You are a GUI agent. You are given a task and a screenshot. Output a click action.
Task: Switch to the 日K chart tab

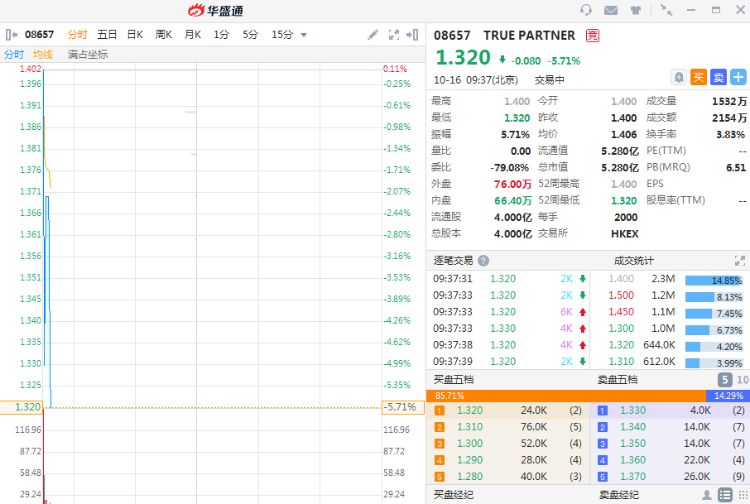[x=134, y=35]
